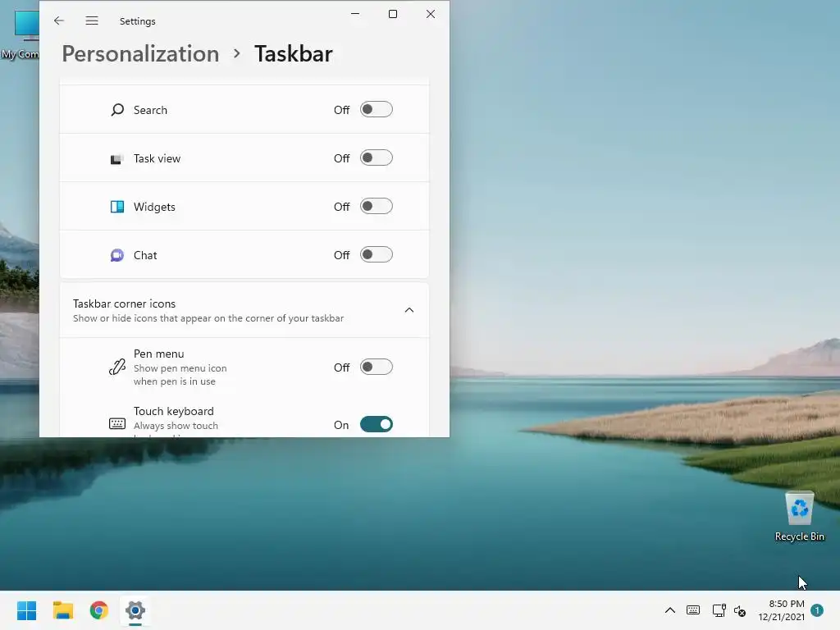
Task: Open the Settings hamburger navigation menu
Action: 92,21
